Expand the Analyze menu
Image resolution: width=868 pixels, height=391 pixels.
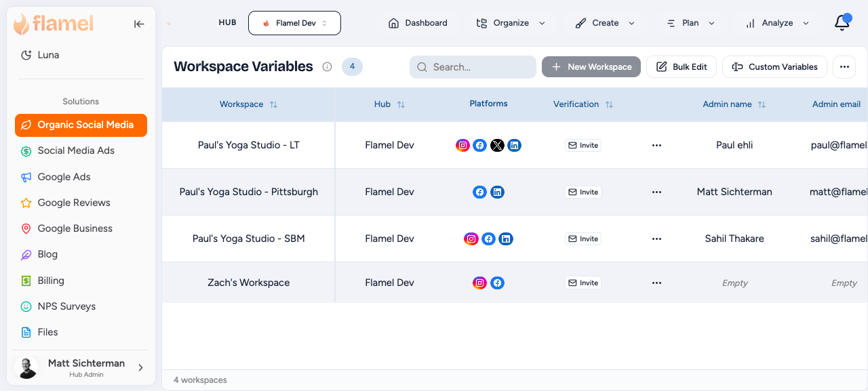pos(777,23)
